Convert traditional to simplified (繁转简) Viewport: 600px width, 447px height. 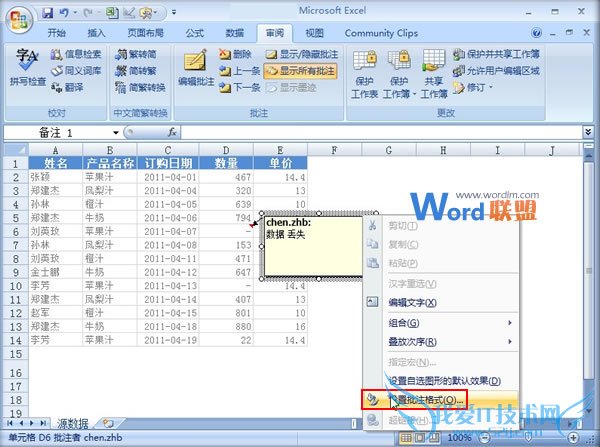[x=136, y=54]
